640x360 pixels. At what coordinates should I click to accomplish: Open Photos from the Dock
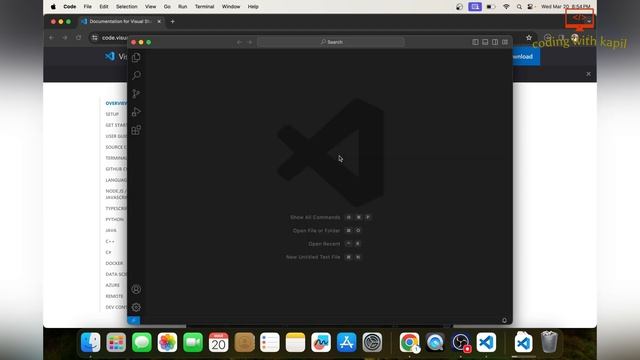[167, 342]
